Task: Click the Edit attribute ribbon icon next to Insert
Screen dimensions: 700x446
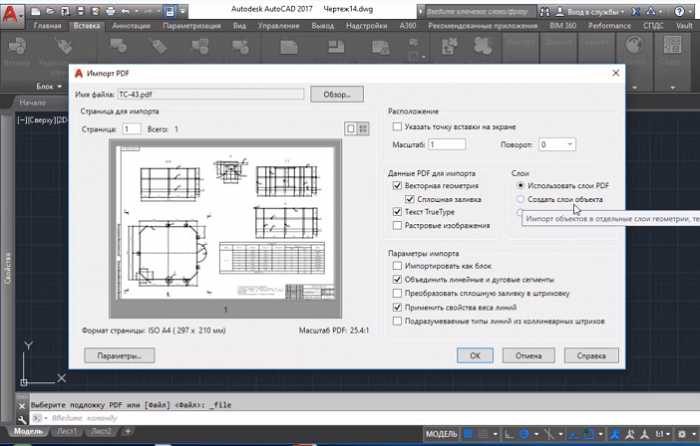Action: pos(65,46)
